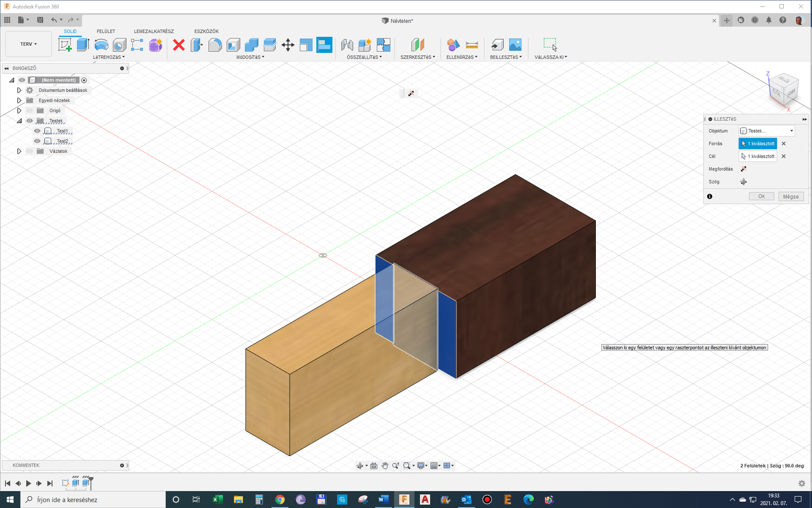The image size is (812, 508).
Task: Toggle the Szög angle rotate option
Action: coord(743,182)
